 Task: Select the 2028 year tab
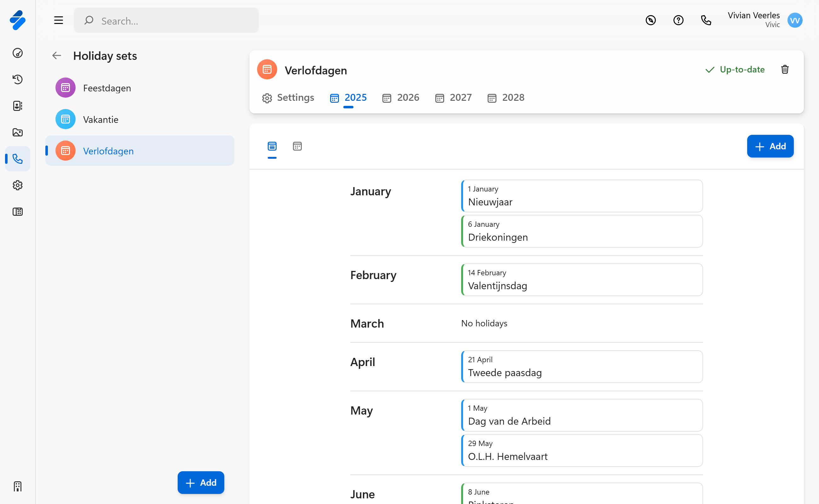coord(506,98)
